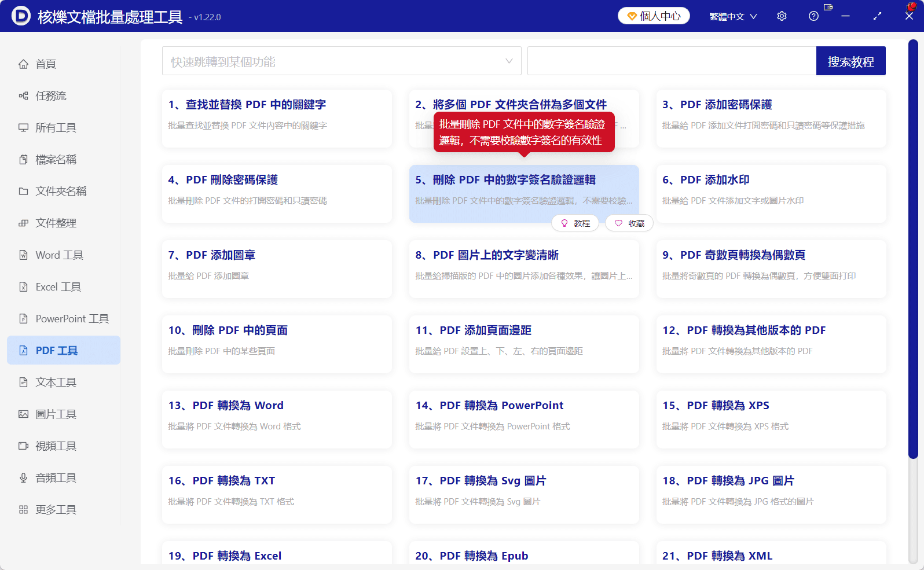Click the Word 工具 document icon
Viewport: 924px width, 570px height.
coord(23,255)
